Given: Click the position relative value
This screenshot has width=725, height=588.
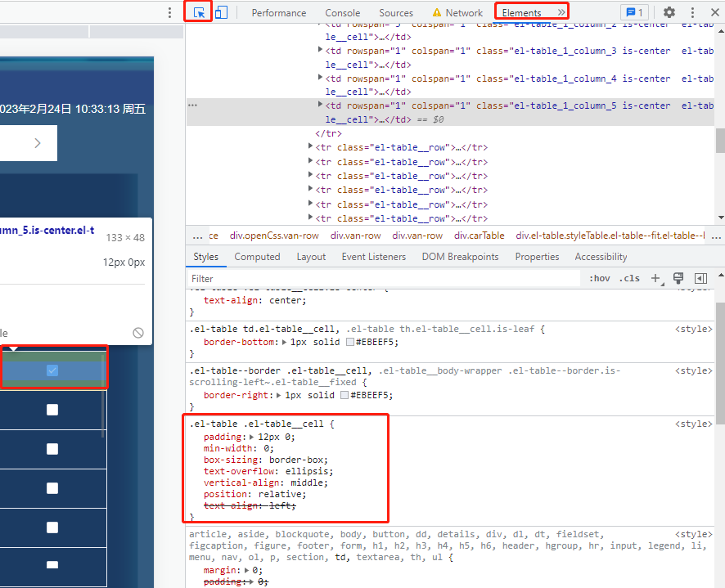Looking at the screenshot, I should pos(280,494).
